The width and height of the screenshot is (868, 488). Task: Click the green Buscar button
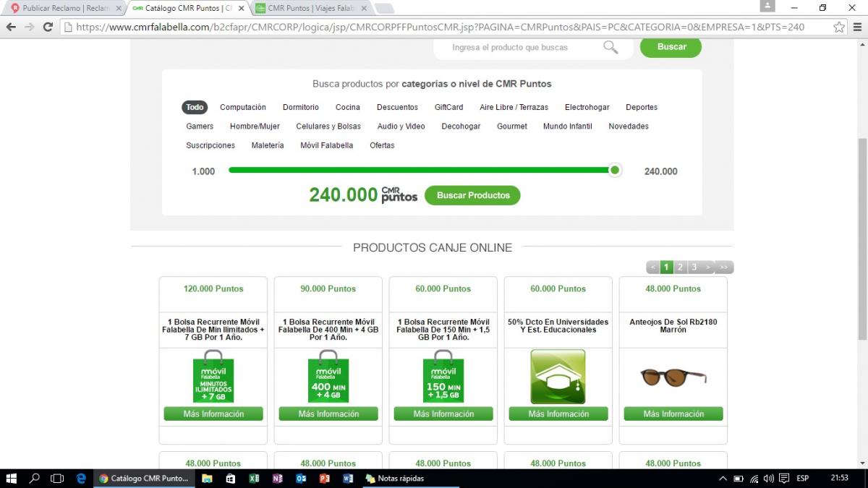[671, 47]
